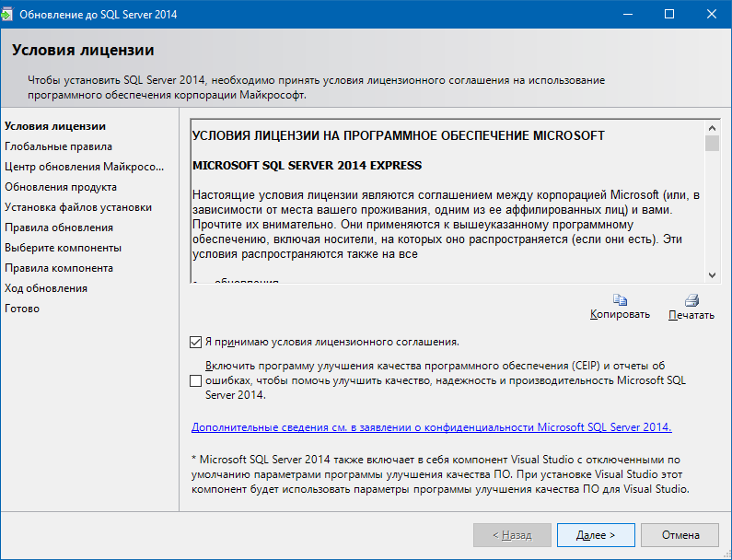Click the 'Копировать' label text
This screenshot has width=732, height=560.
point(620,314)
